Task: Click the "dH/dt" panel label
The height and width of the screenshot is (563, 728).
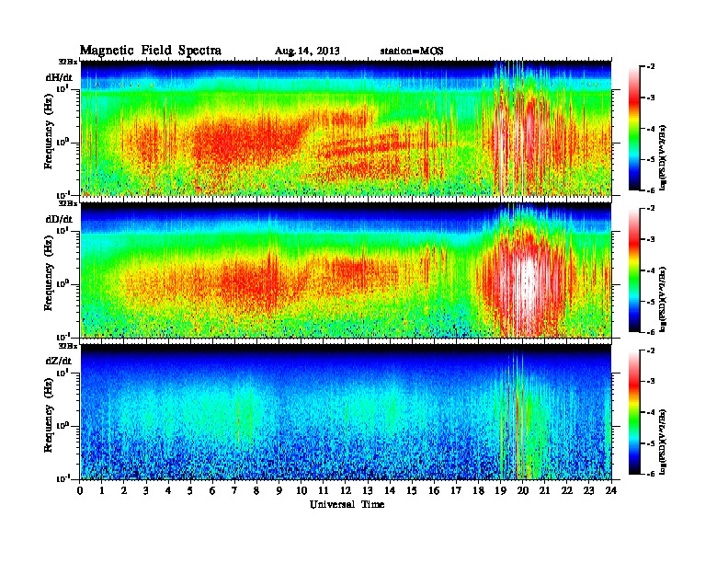Action: pos(59,77)
